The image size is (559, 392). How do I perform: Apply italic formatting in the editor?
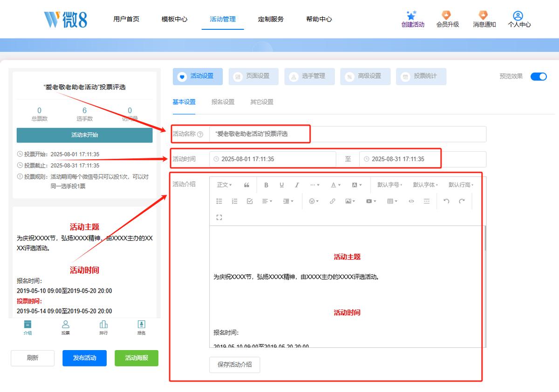[x=297, y=185]
